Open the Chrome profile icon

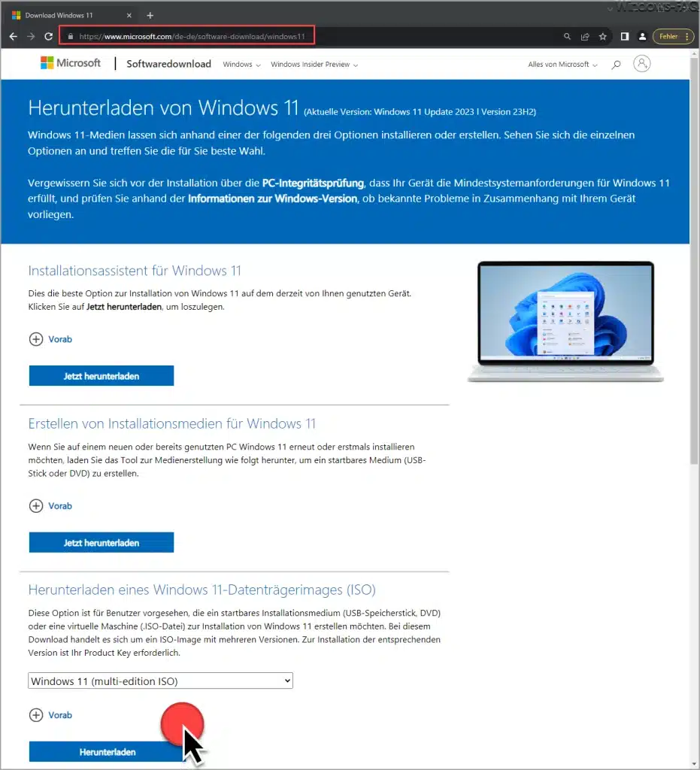(642, 36)
